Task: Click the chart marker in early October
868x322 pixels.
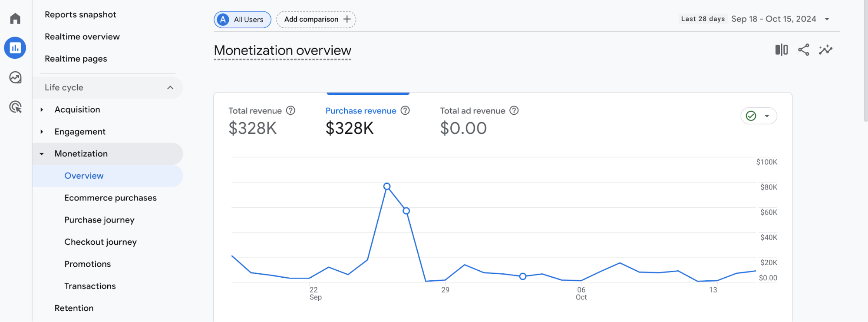Action: (x=523, y=276)
